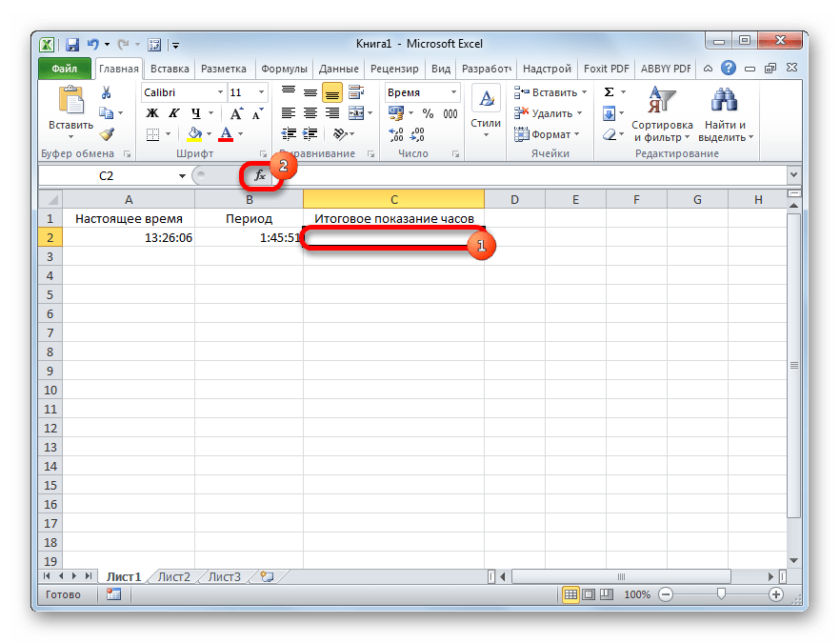Viewport: 840px width, 643px height.
Task: Decrease decimal places
Action: coord(417,134)
